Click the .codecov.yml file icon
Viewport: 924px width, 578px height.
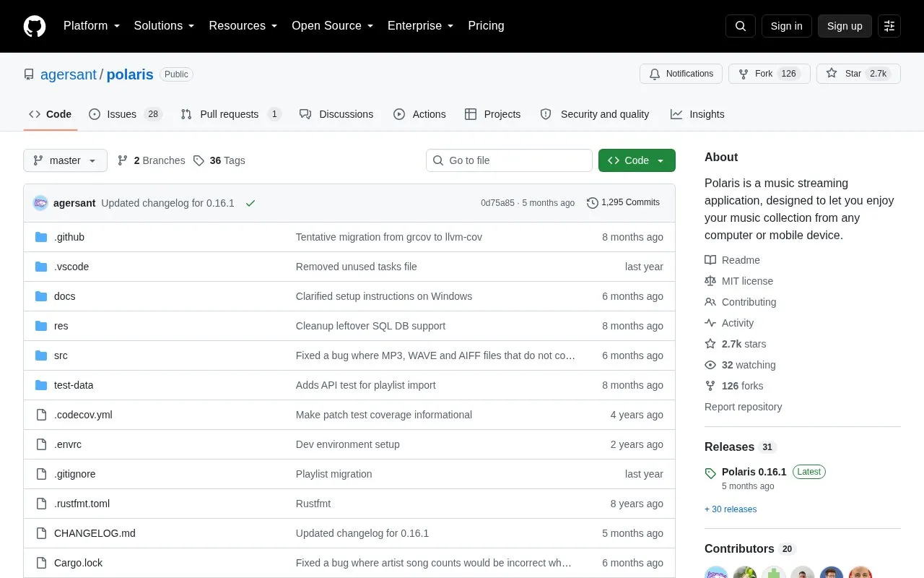coord(41,415)
